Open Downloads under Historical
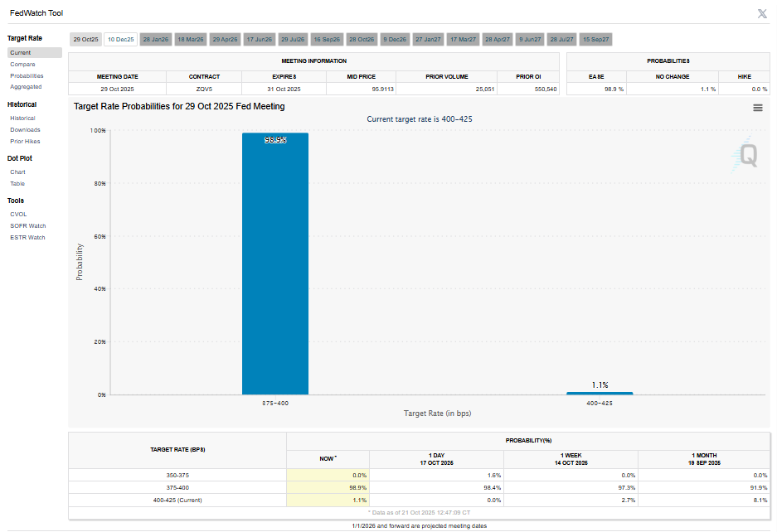 (x=25, y=130)
